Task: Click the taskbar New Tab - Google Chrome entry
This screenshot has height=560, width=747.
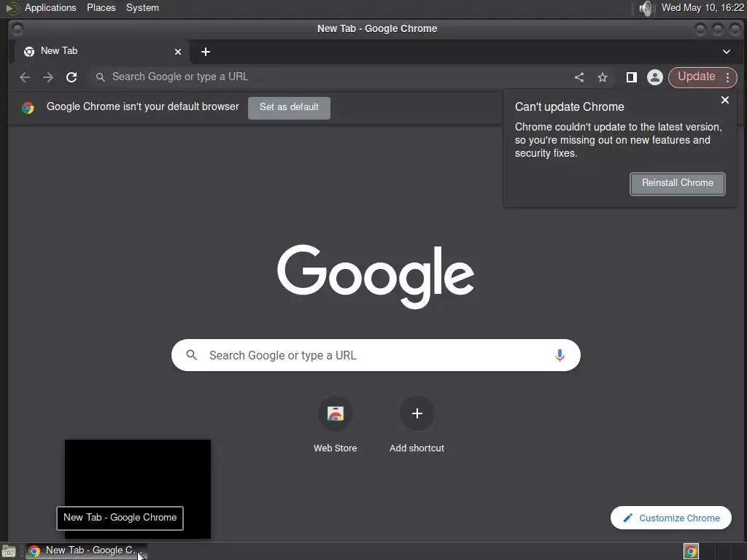Action: pyautogui.click(x=86, y=551)
